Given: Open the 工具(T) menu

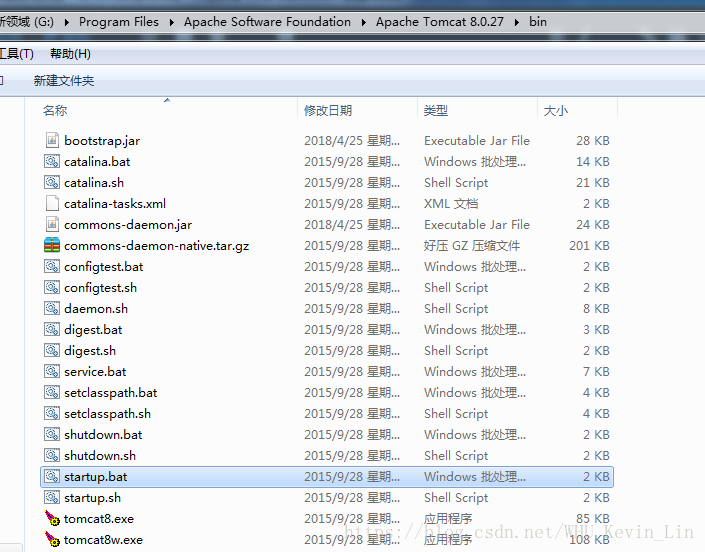Looking at the screenshot, I should (16, 54).
